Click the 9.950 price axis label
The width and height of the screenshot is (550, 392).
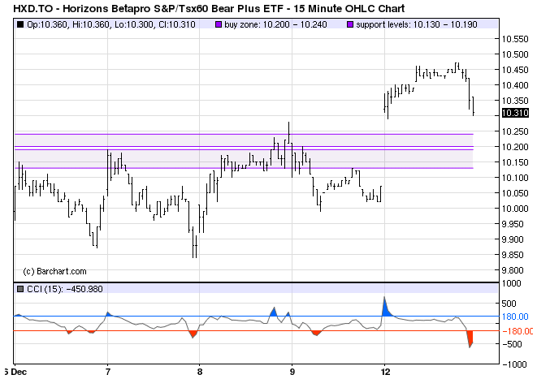coord(515,224)
